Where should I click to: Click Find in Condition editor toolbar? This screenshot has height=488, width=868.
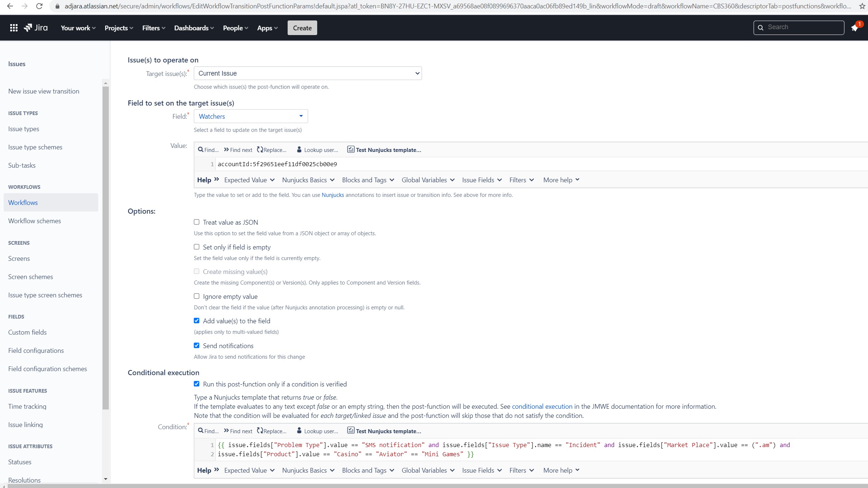point(208,431)
